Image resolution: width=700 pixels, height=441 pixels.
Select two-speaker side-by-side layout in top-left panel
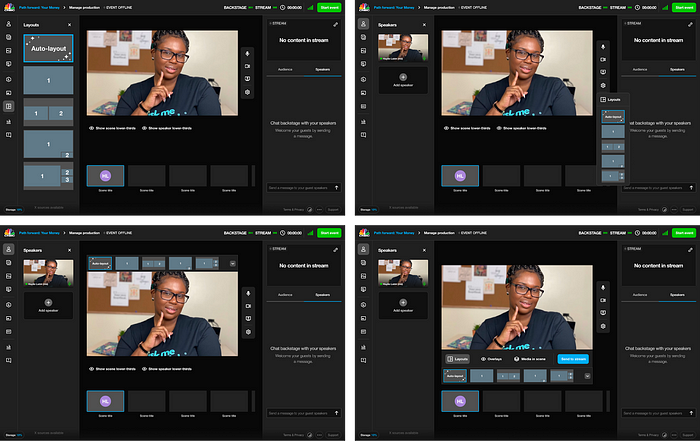tap(48, 113)
